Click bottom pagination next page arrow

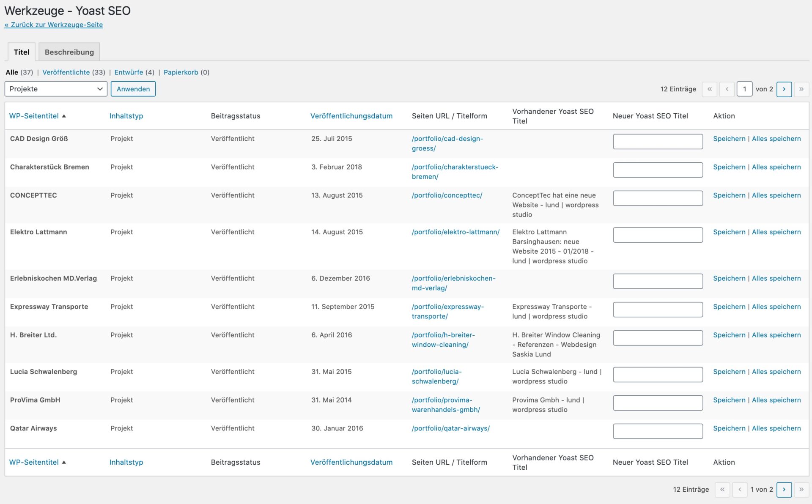click(784, 489)
